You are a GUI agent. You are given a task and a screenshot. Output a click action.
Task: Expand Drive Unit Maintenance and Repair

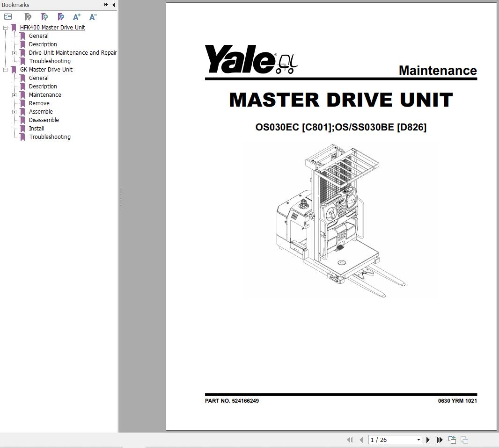(15, 53)
